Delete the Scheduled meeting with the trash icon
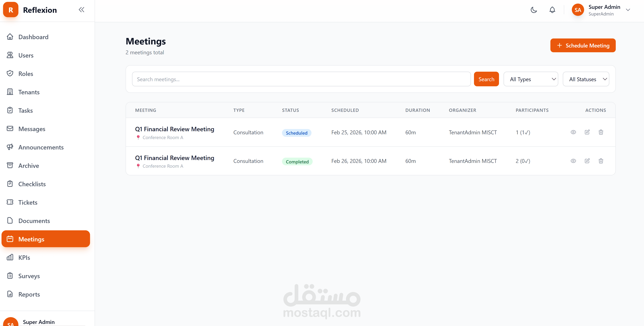 (x=601, y=132)
